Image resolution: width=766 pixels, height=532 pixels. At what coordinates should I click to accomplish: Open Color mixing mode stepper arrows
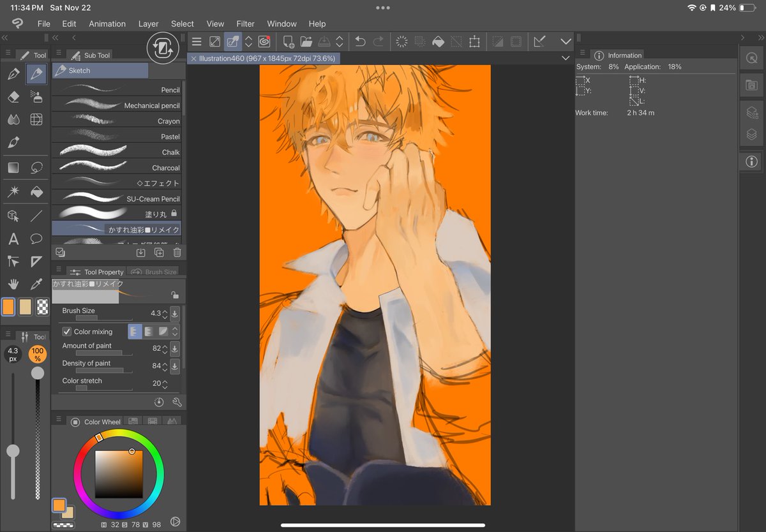click(175, 331)
